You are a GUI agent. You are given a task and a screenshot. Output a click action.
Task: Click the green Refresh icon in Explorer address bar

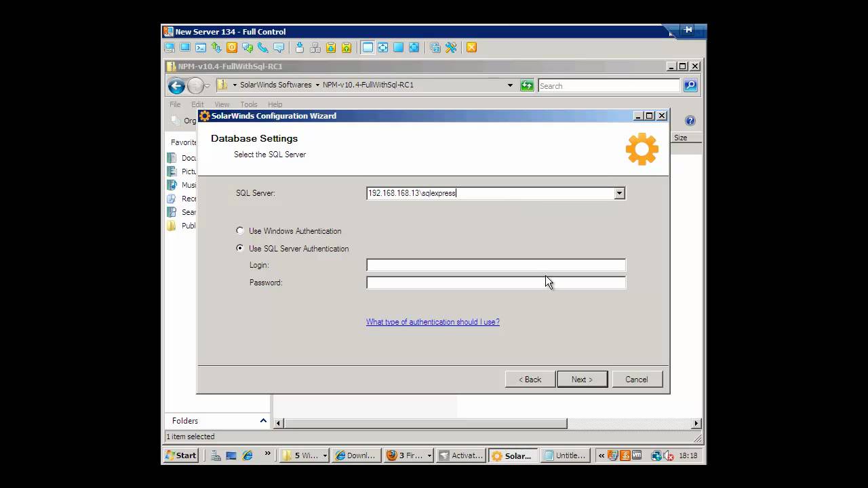[527, 85]
